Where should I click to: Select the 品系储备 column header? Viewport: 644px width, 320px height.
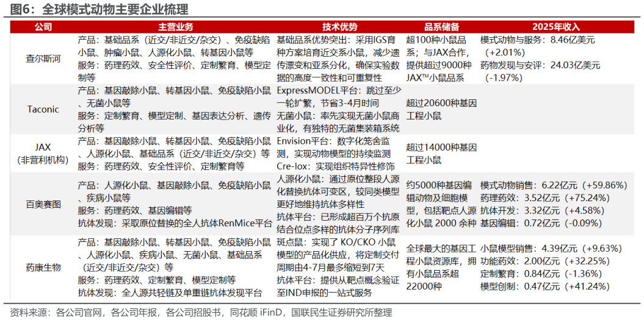[x=441, y=27]
